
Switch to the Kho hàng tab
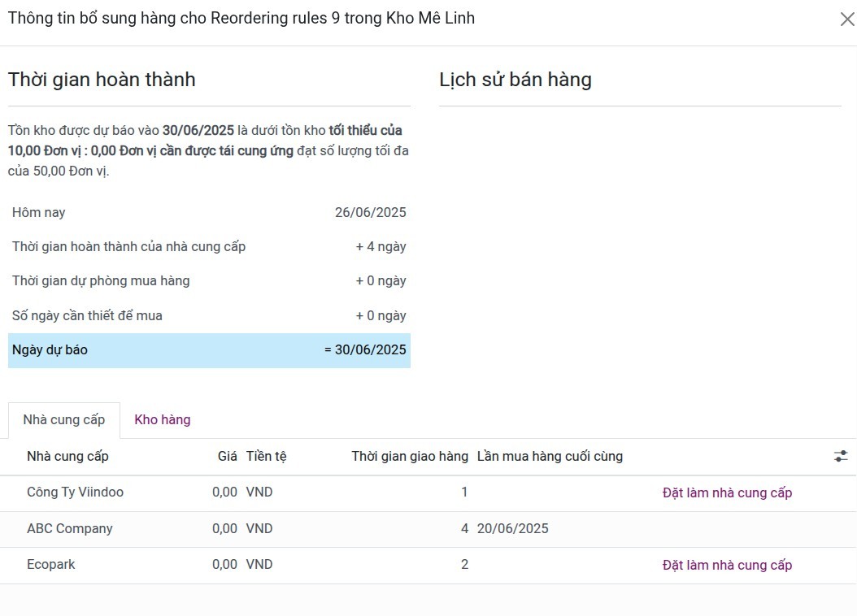[x=163, y=420]
